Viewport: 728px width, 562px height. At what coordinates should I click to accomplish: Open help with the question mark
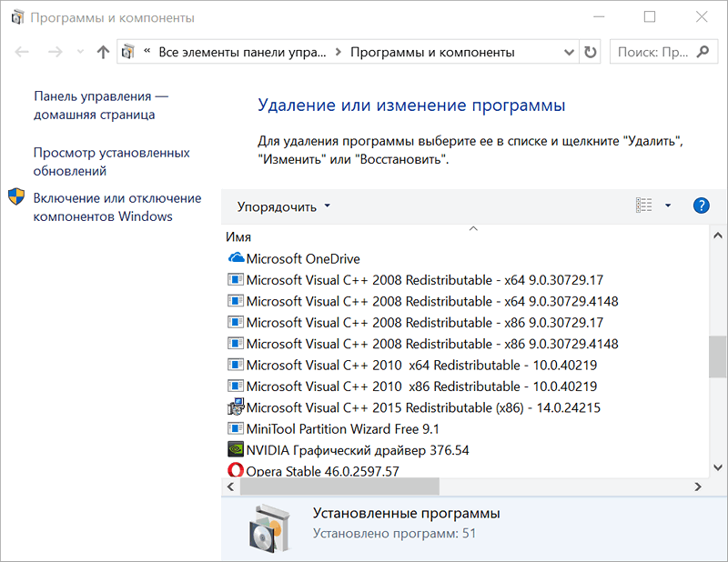[x=701, y=206]
